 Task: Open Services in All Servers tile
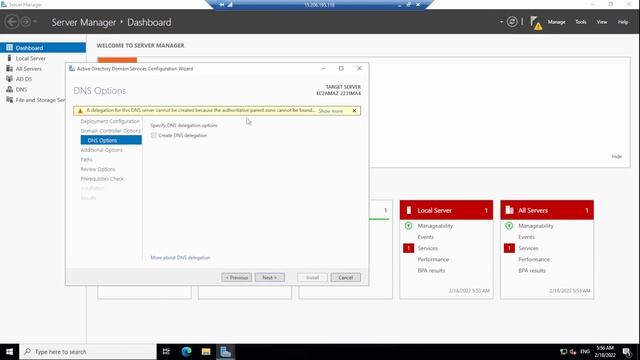pos(528,248)
